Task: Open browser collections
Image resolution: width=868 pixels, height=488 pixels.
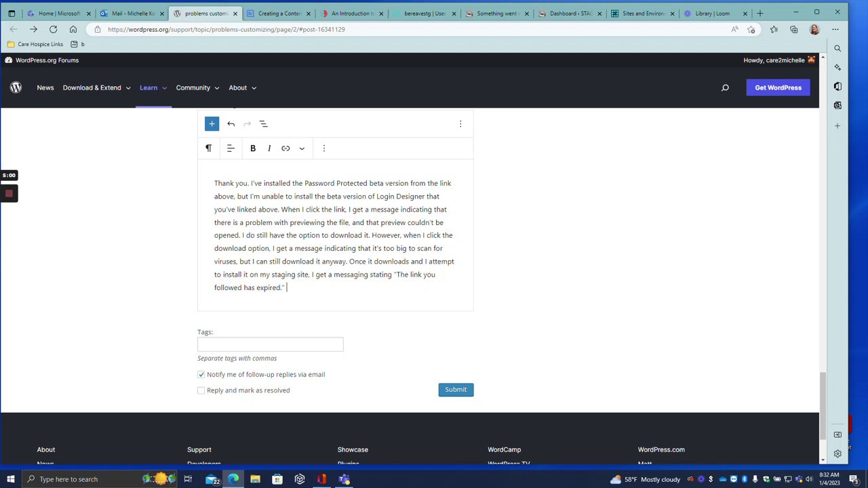Action: (x=794, y=29)
